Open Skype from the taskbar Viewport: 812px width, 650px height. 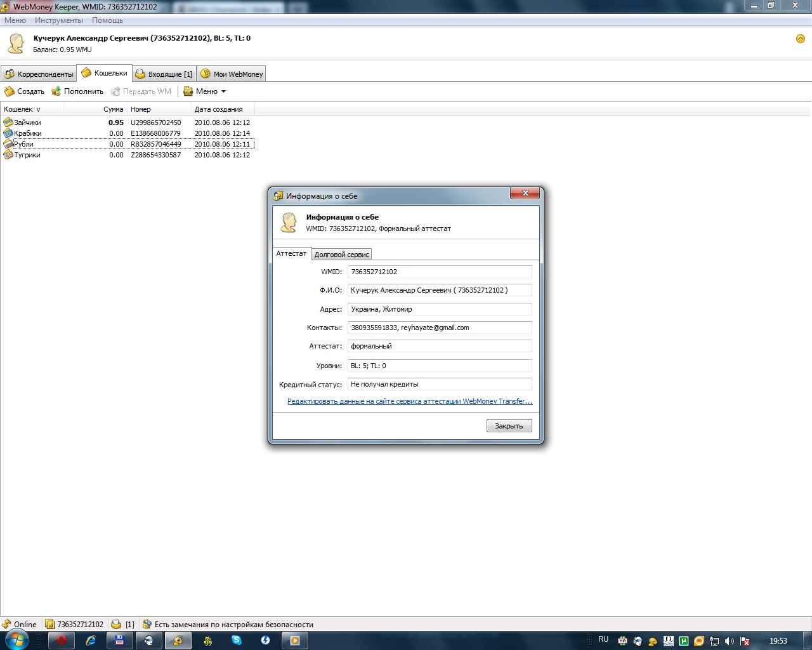237,640
